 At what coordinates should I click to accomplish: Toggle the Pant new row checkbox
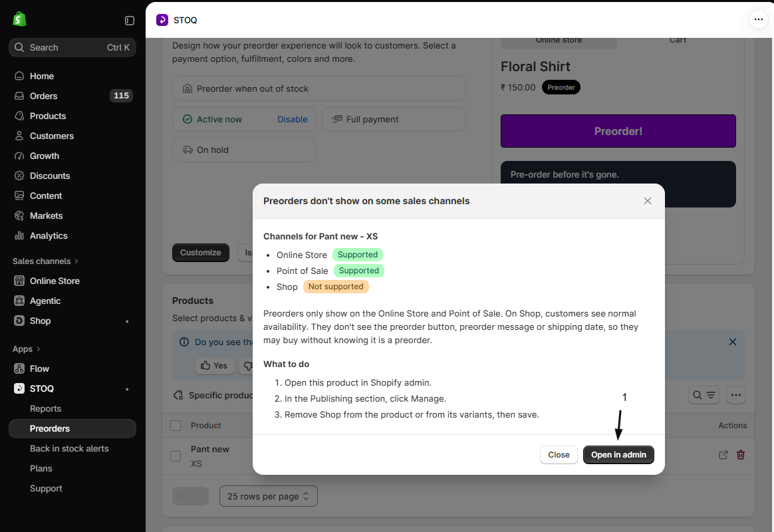176,456
